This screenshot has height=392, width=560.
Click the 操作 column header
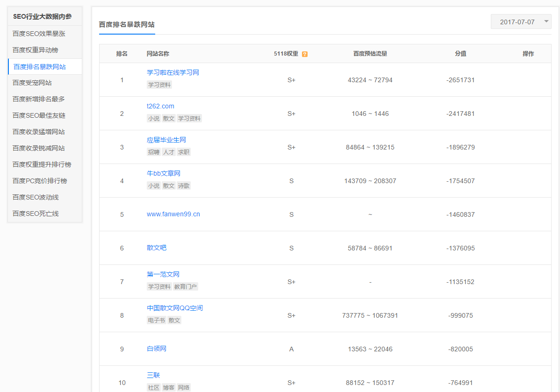[x=528, y=54]
